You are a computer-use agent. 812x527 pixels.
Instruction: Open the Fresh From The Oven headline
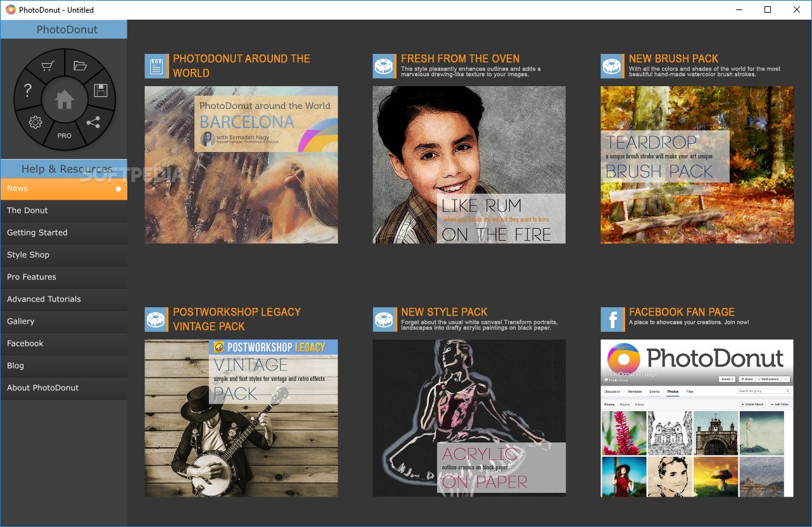click(x=460, y=58)
